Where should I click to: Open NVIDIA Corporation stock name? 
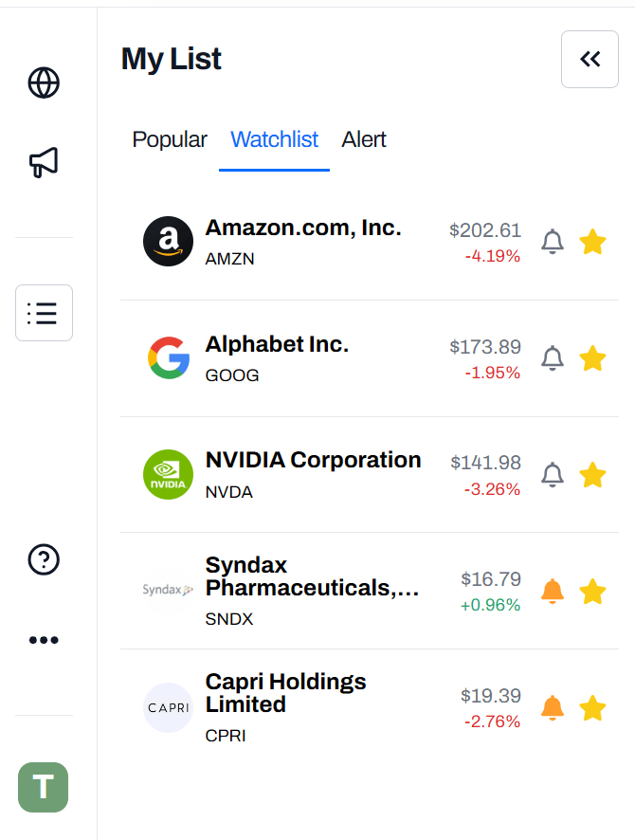313,460
